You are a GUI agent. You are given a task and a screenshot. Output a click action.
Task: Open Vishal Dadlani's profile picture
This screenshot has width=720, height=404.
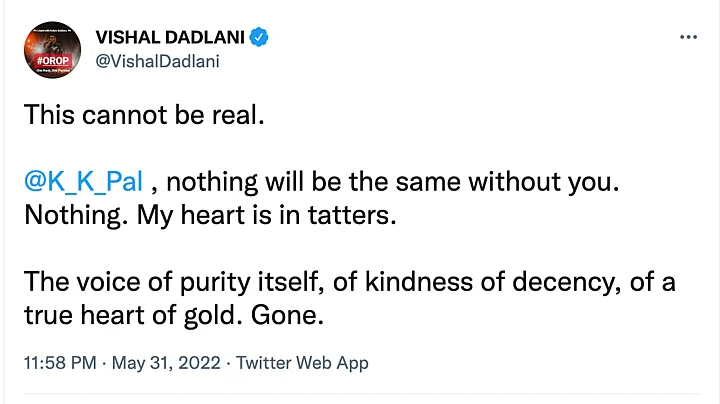(x=52, y=50)
